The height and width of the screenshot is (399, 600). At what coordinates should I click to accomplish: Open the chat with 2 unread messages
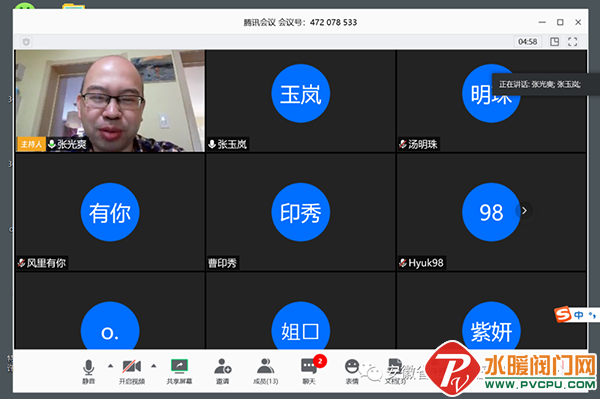[309, 371]
